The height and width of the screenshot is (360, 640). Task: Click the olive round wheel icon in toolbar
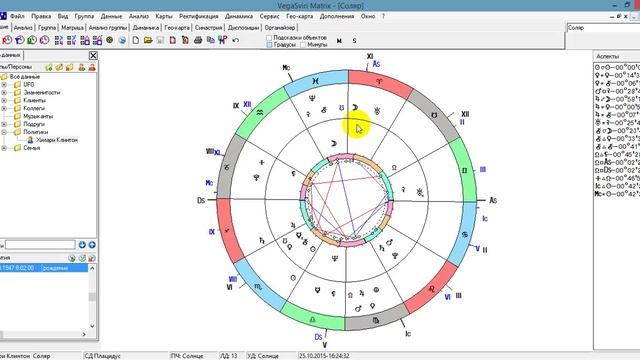pos(109,40)
